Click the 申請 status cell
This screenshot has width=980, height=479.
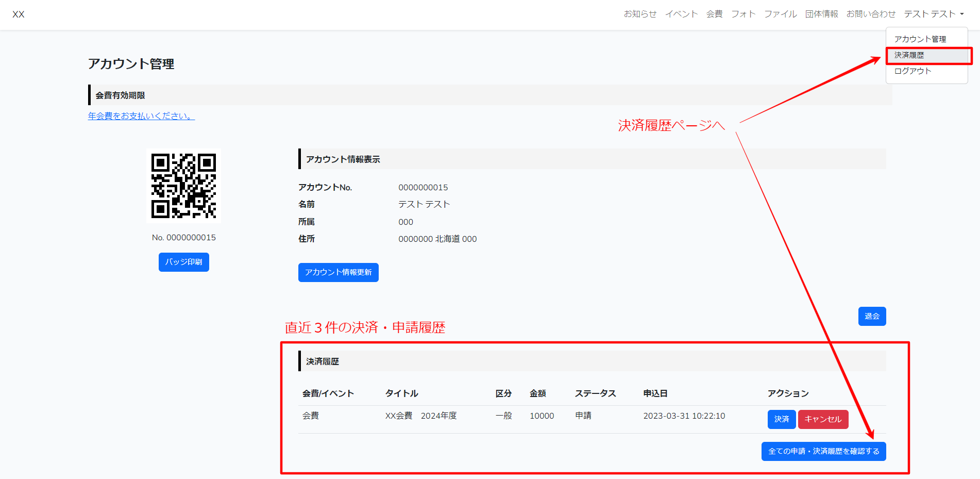583,416
